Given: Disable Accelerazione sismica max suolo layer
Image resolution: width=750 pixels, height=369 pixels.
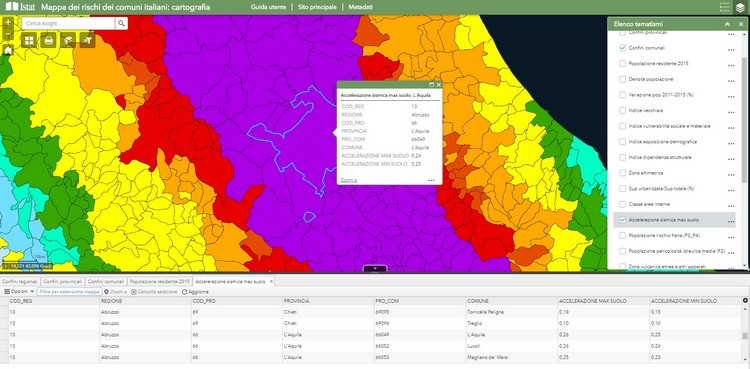Looking at the screenshot, I should click(x=622, y=220).
